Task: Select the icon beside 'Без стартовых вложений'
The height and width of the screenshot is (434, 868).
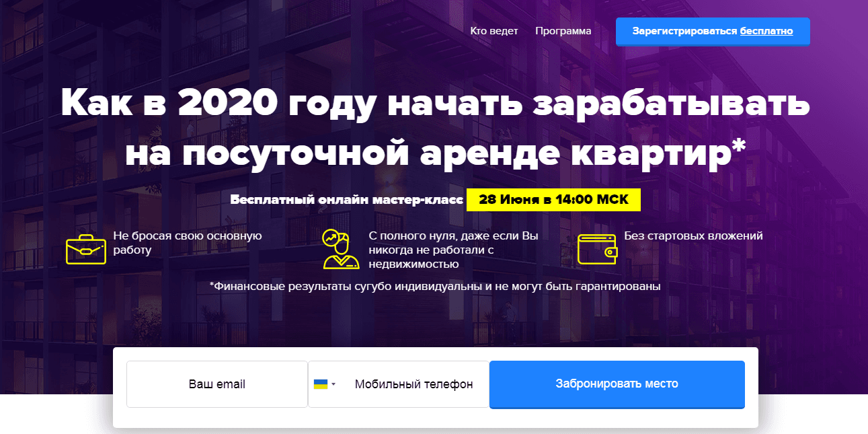Action: point(597,249)
